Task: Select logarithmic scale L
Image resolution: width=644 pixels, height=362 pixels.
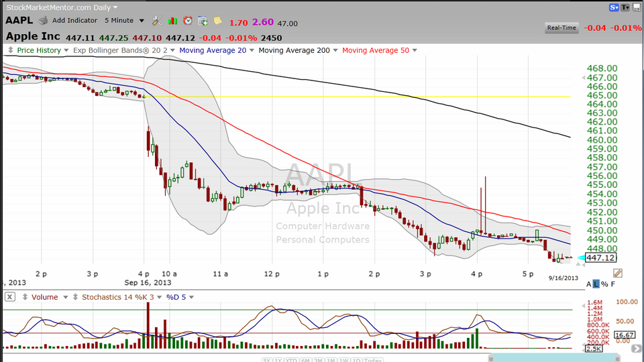Action: [596, 284]
